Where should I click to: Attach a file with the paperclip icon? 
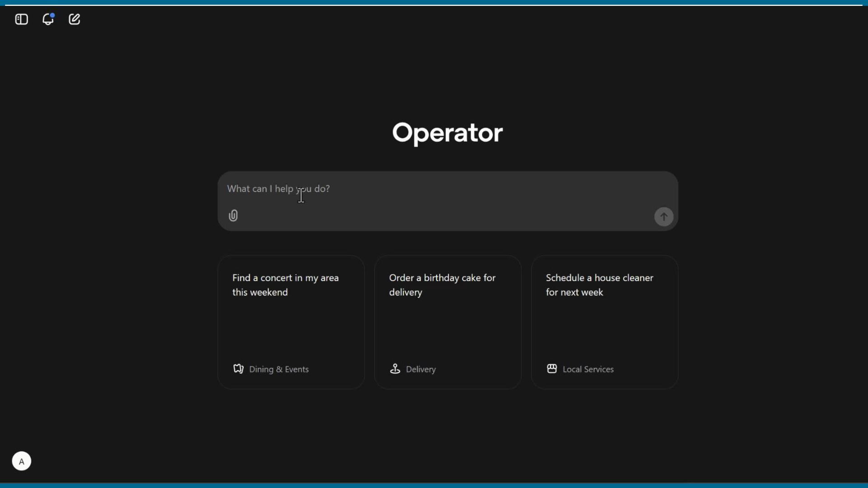pos(233,216)
